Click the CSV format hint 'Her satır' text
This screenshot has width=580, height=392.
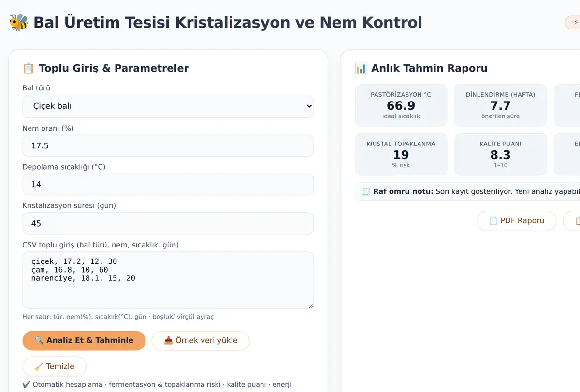pyautogui.click(x=118, y=317)
